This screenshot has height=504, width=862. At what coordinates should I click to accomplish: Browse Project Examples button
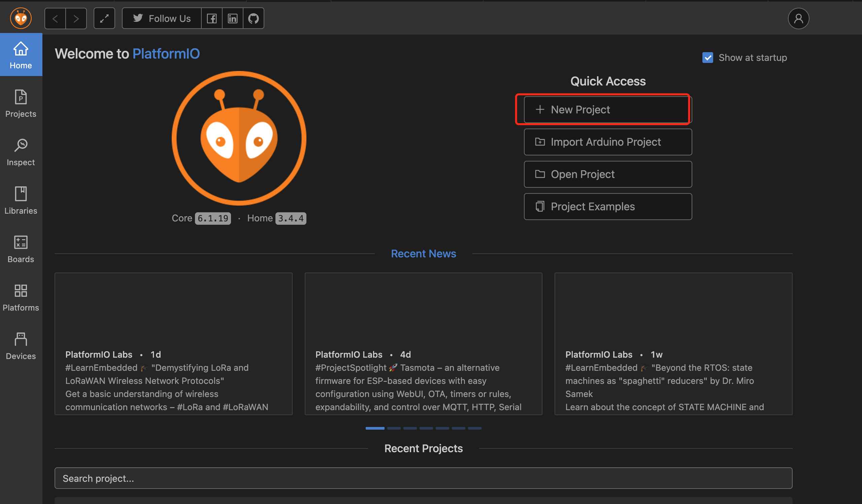[x=608, y=206]
